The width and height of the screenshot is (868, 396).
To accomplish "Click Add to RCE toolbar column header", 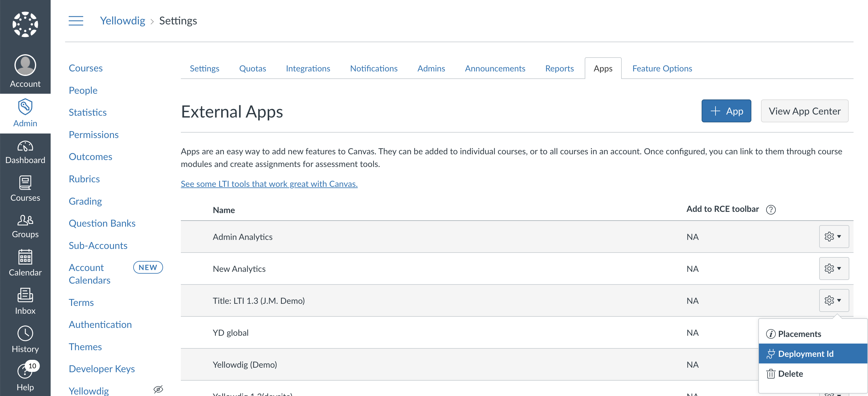I will pos(722,209).
